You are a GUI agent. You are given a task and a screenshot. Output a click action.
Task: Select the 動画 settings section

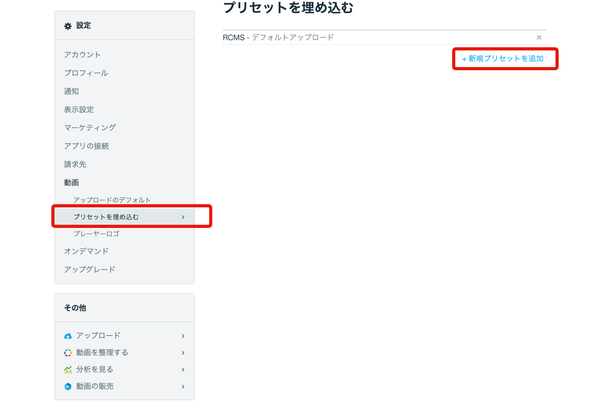72,183
